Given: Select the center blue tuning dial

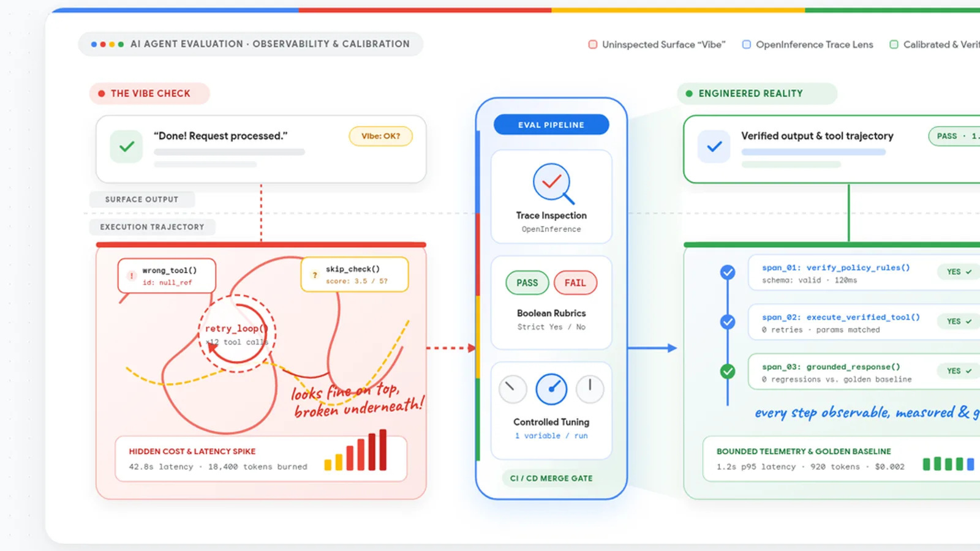Looking at the screenshot, I should coord(551,389).
